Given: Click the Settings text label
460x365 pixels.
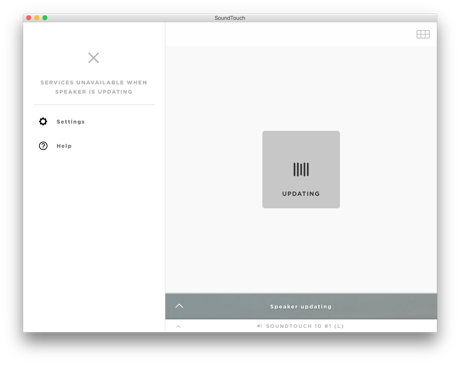Looking at the screenshot, I should (71, 122).
